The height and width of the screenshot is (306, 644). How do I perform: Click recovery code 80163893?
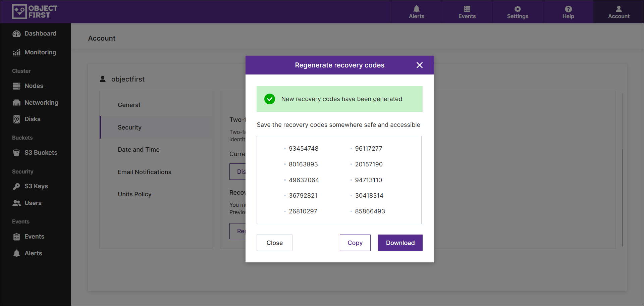pos(303,164)
